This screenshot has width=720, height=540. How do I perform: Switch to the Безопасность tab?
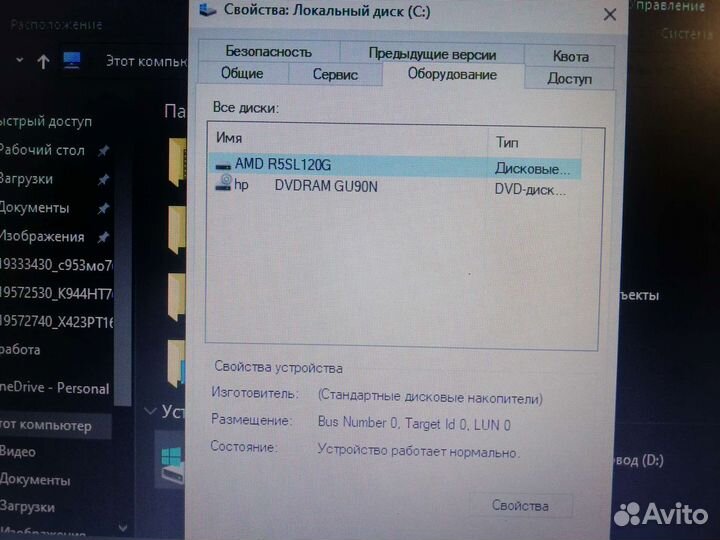[x=269, y=51]
